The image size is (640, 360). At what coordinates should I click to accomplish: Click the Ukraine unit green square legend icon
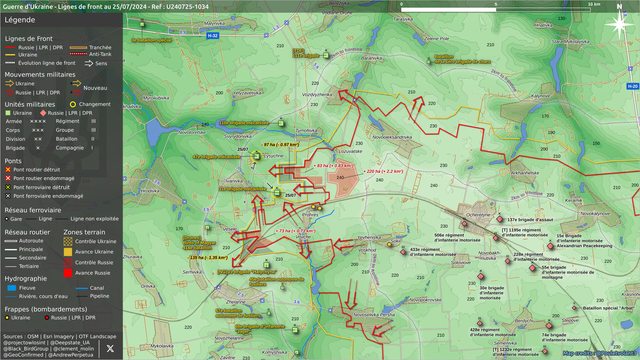8,113
